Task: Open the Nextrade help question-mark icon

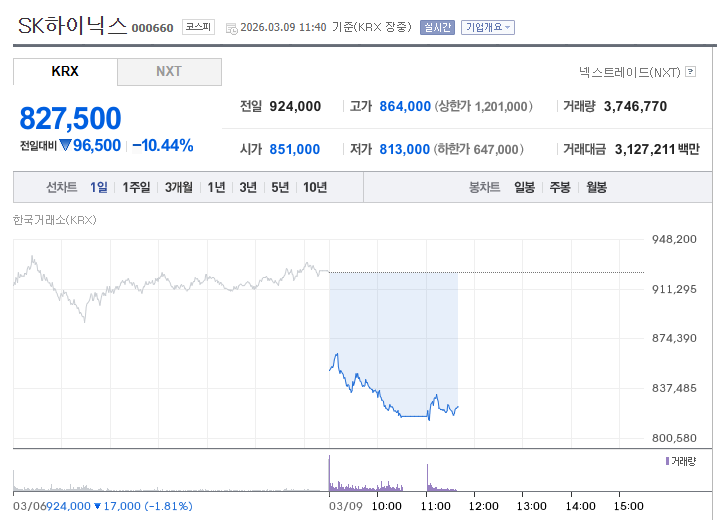Action: [691, 72]
